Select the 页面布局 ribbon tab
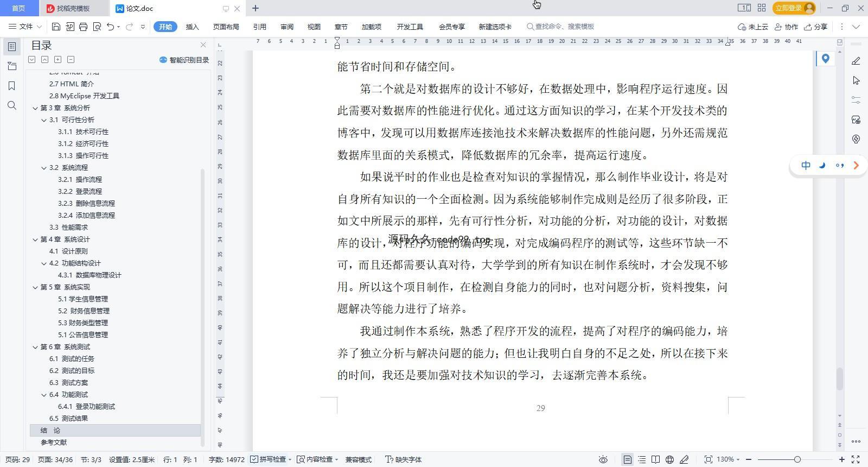 [x=226, y=27]
